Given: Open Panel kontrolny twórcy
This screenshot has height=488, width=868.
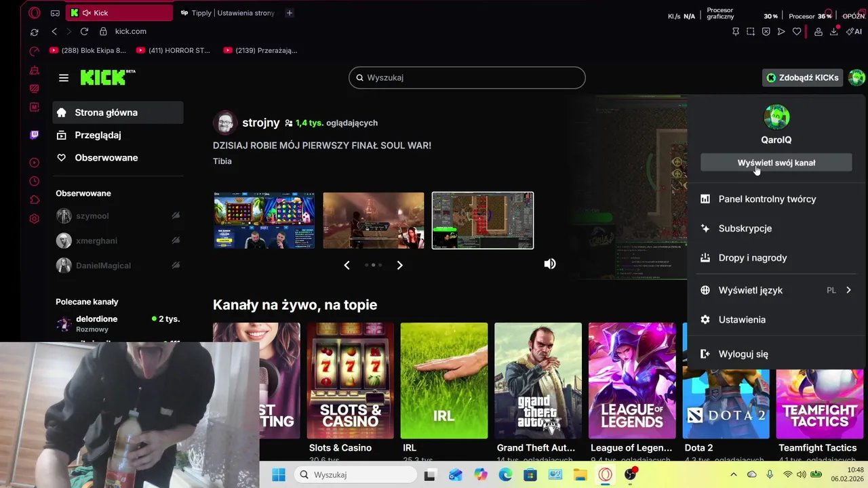Looking at the screenshot, I should [776, 199].
